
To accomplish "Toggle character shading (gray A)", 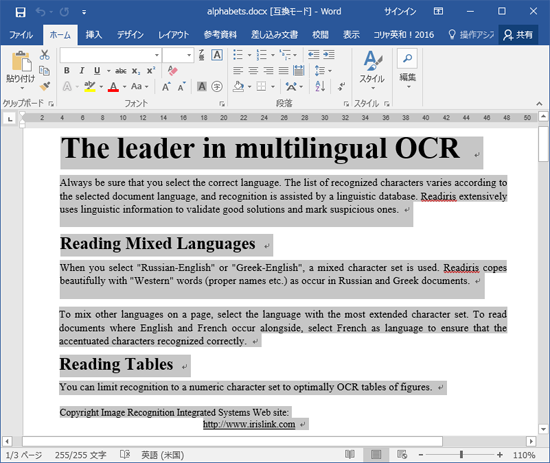I will coord(202,86).
